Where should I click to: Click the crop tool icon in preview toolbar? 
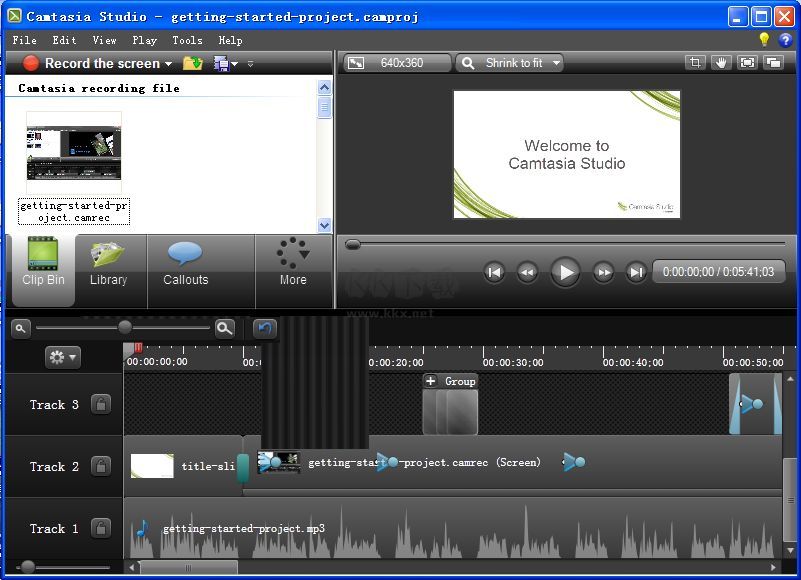point(695,63)
